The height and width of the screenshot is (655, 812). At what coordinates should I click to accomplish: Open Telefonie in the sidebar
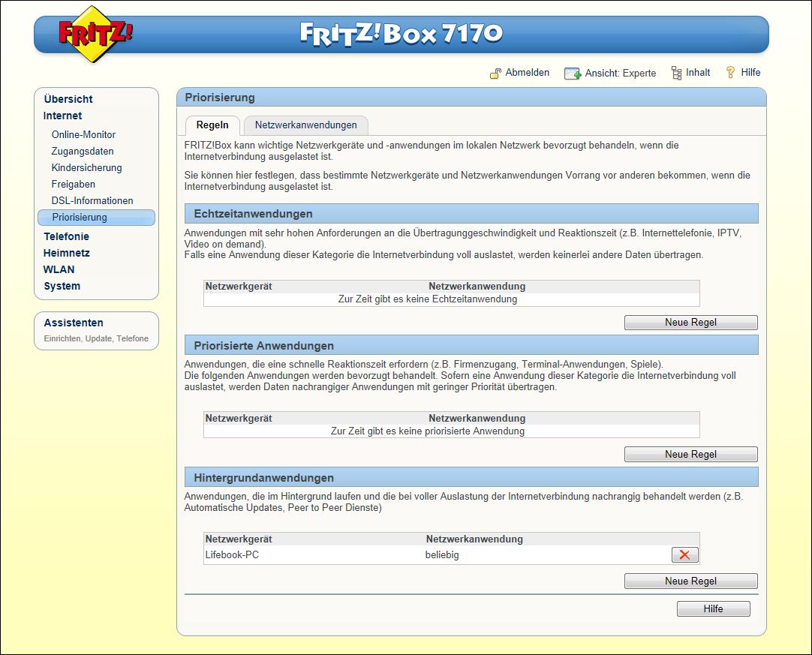tap(66, 236)
